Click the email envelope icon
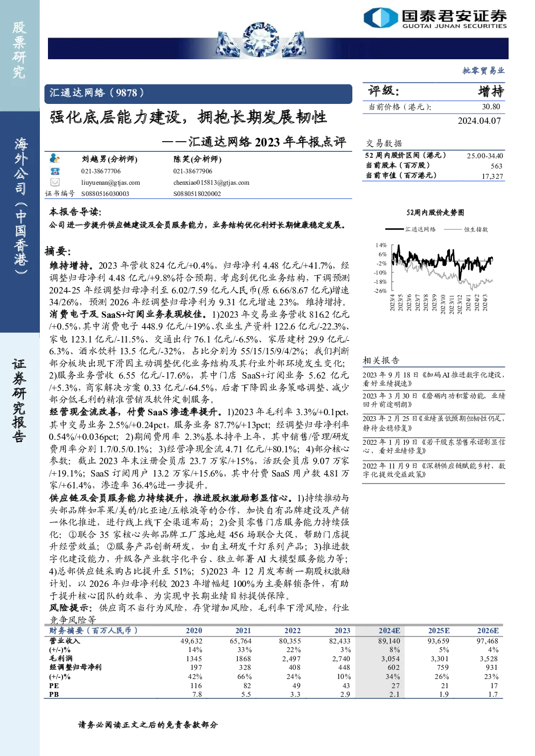This screenshot has width=535, height=756. click(x=54, y=183)
